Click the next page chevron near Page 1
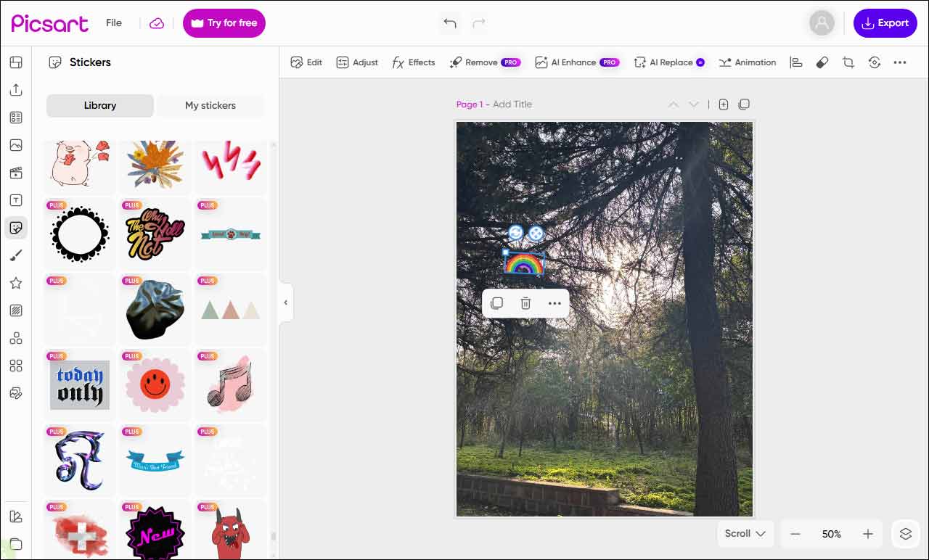 click(x=693, y=104)
